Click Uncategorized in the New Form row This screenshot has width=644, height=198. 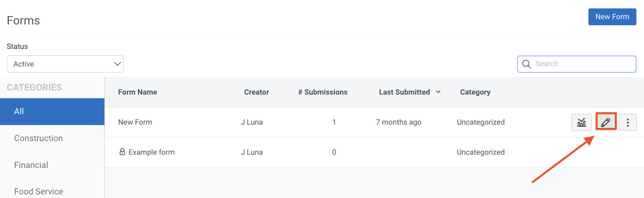481,122
